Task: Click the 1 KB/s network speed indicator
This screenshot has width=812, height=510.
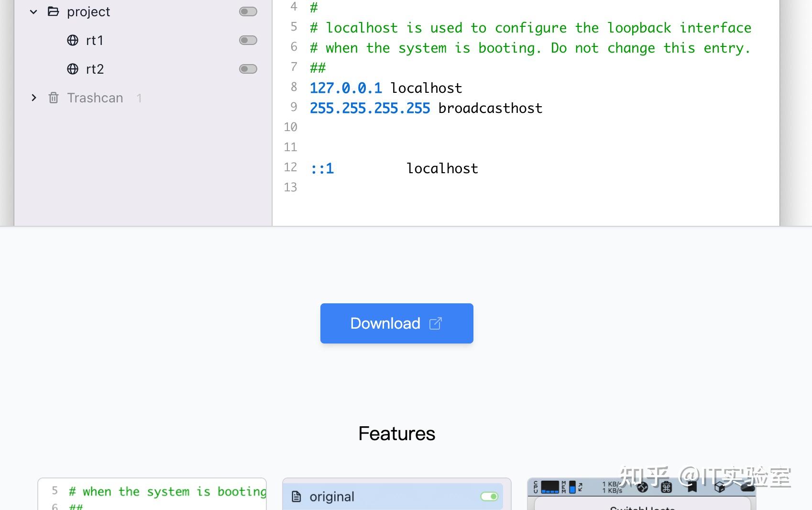Action: (x=611, y=488)
